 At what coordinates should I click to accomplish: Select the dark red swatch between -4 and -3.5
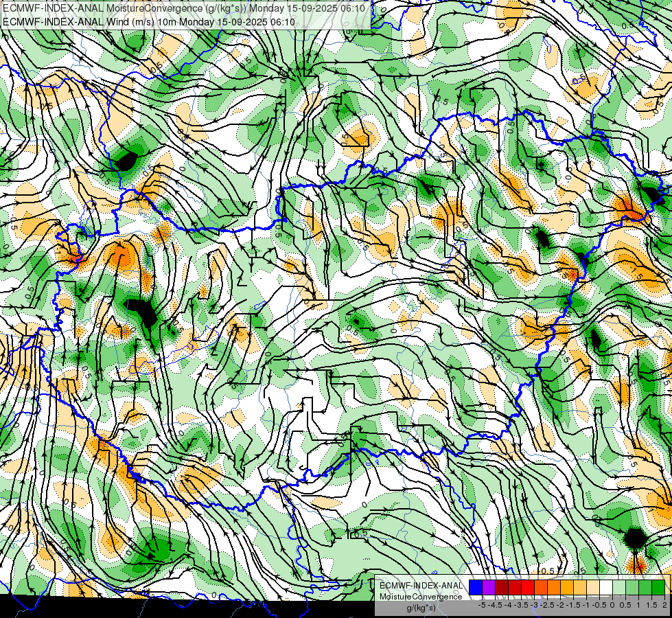[x=515, y=587]
